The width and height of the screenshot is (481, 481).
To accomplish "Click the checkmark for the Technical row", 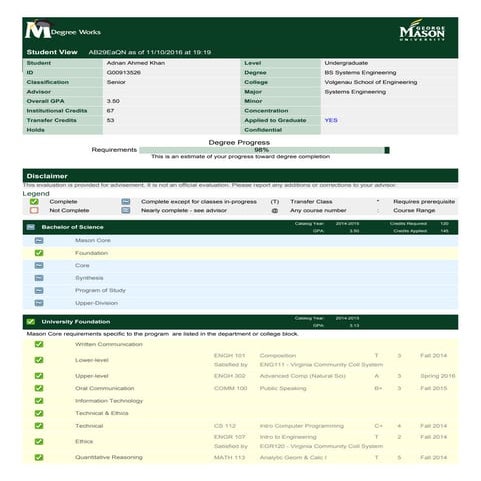I will (39, 426).
